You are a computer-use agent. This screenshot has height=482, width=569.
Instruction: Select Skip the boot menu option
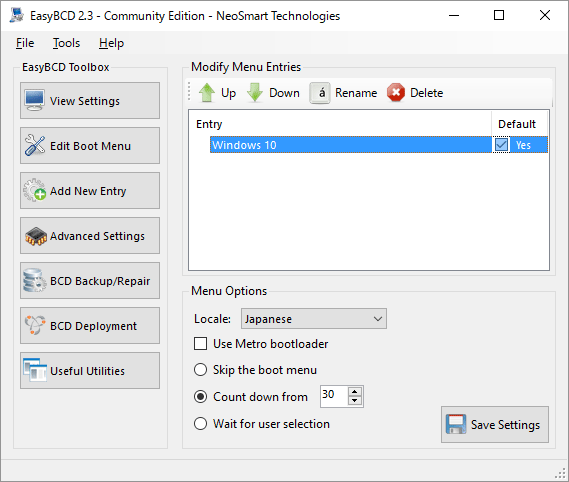click(201, 370)
